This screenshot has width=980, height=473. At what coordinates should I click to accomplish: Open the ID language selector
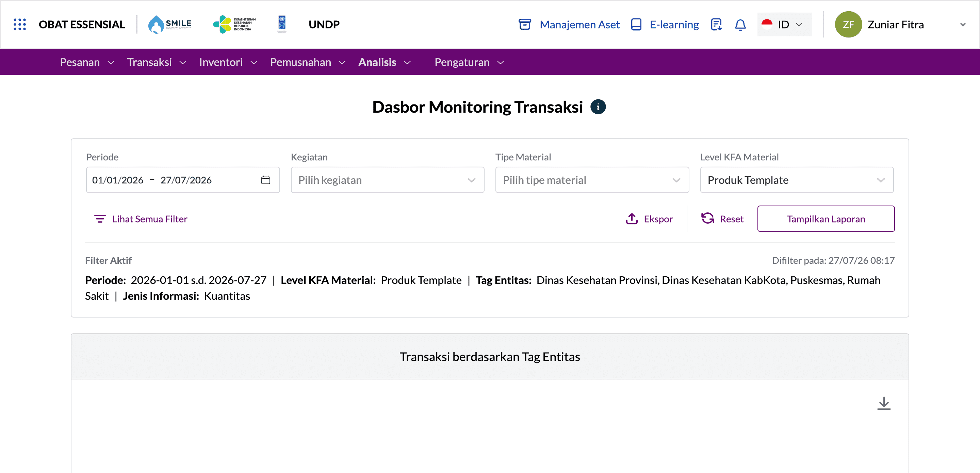[x=784, y=25]
